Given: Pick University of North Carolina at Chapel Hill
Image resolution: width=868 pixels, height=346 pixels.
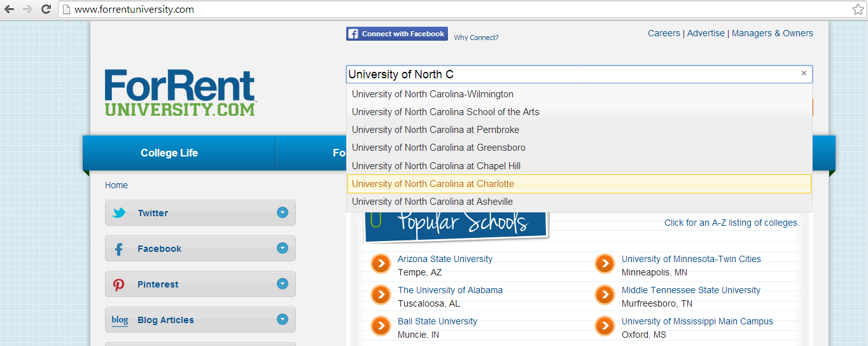Looking at the screenshot, I should 579,166.
